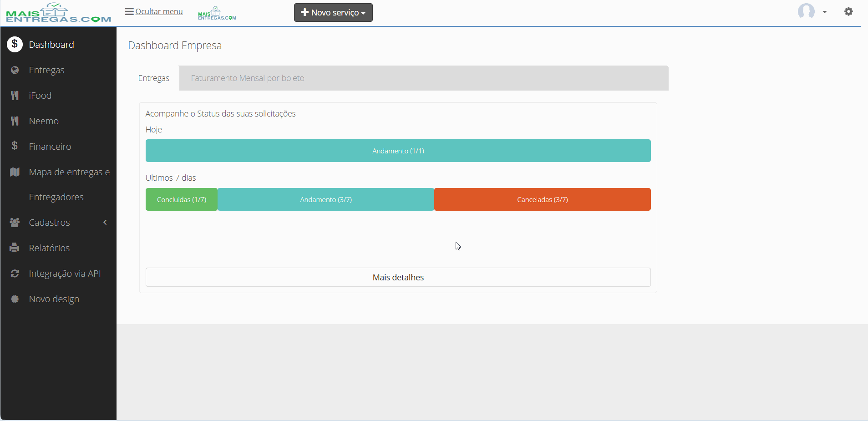Screen dimensions: 868x421
Task: Click the Cadastros people icon
Action: pyautogui.click(x=15, y=223)
